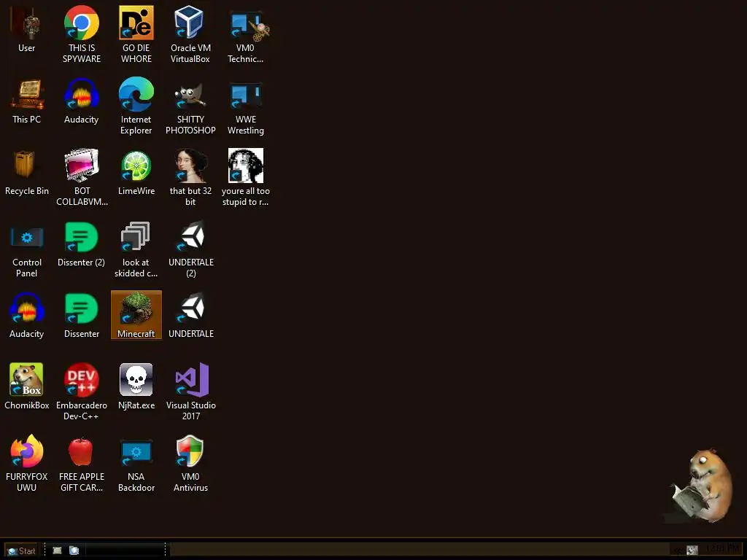Select the 'youre all too stupid to r...' icon
The width and height of the screenshot is (747, 560).
coord(245,166)
